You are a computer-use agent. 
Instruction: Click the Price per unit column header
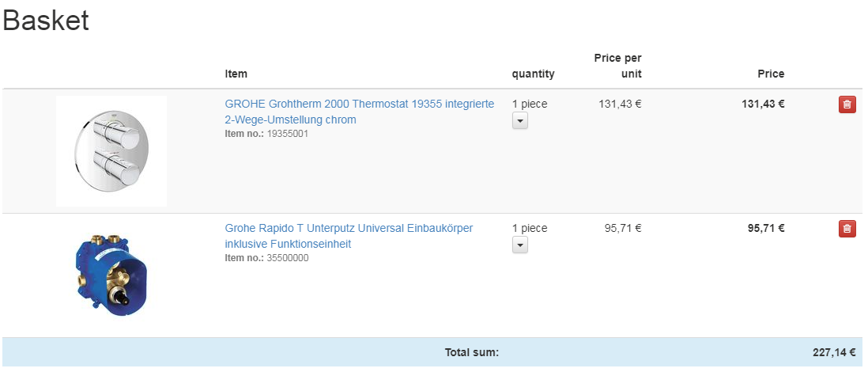coord(617,66)
